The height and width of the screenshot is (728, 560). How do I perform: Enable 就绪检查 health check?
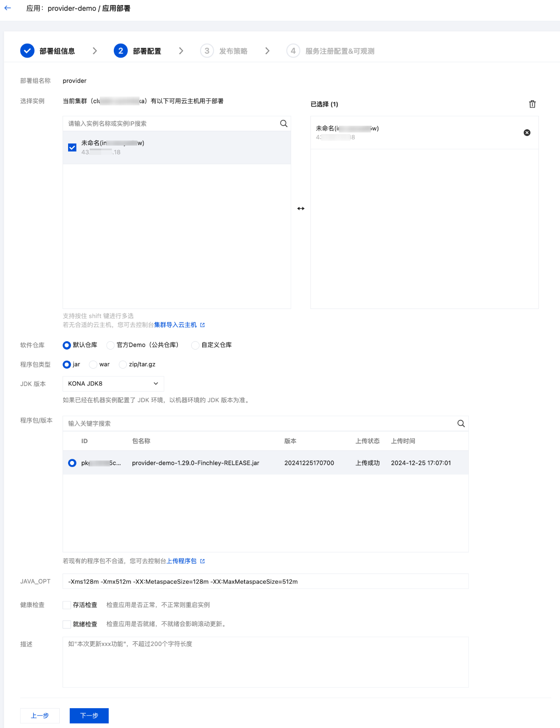(x=67, y=624)
